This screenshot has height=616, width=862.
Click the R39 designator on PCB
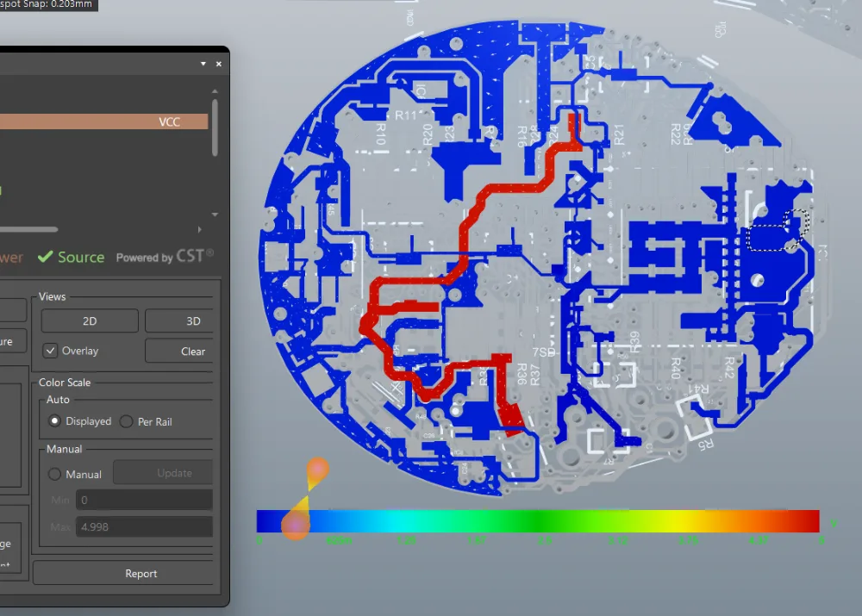click(634, 341)
